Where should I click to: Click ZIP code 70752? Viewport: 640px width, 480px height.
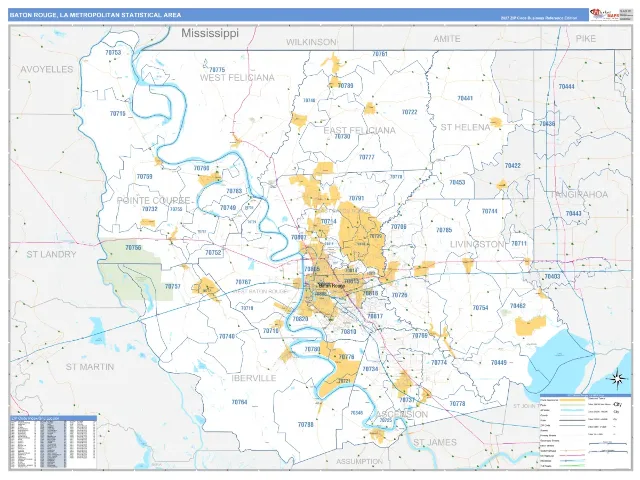click(x=213, y=253)
